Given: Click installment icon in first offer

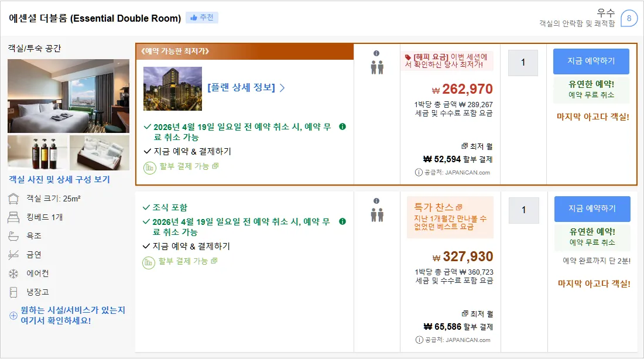Looking at the screenshot, I should coord(149,168).
